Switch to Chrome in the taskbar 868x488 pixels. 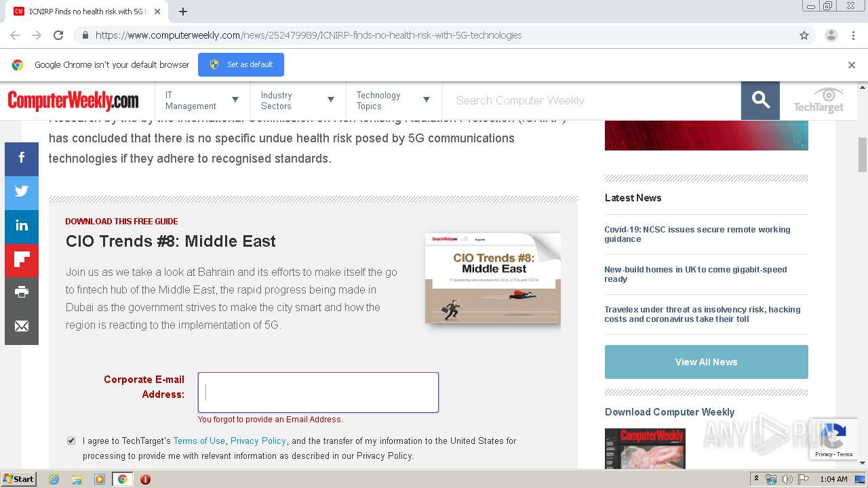tap(122, 479)
